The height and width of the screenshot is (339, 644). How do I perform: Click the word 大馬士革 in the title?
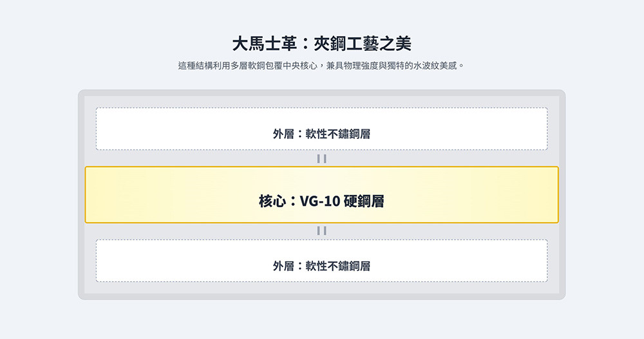click(x=265, y=44)
